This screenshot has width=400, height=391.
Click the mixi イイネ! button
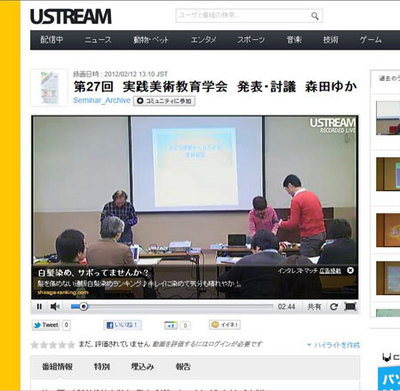[225, 325]
